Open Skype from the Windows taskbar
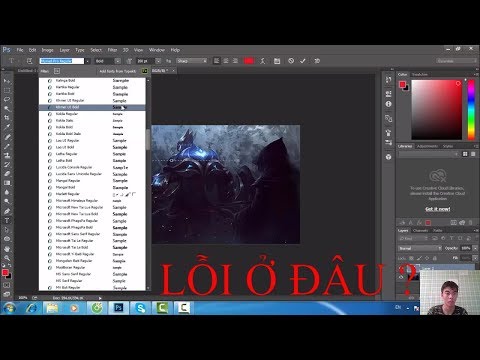The image size is (480, 360). tap(140, 308)
